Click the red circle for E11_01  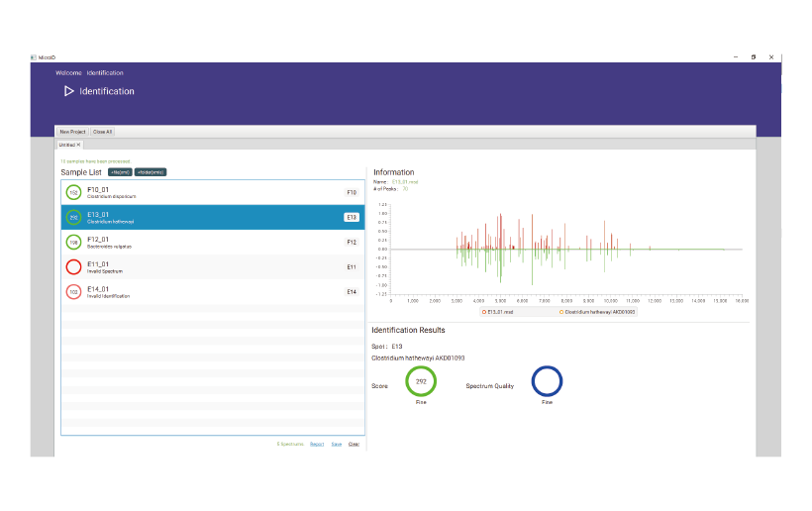pos(73,266)
